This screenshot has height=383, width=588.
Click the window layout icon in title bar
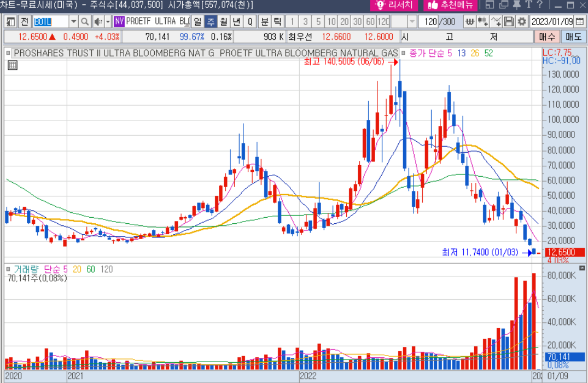490,5
